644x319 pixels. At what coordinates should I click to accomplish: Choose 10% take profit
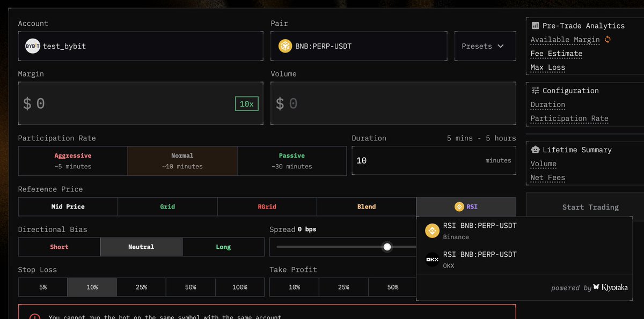tap(294, 287)
